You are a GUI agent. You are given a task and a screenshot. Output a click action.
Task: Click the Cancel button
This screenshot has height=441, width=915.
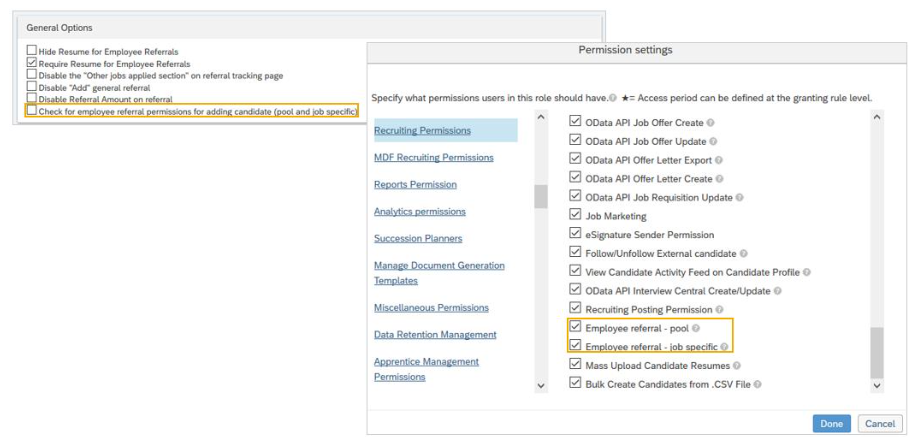pos(880,424)
